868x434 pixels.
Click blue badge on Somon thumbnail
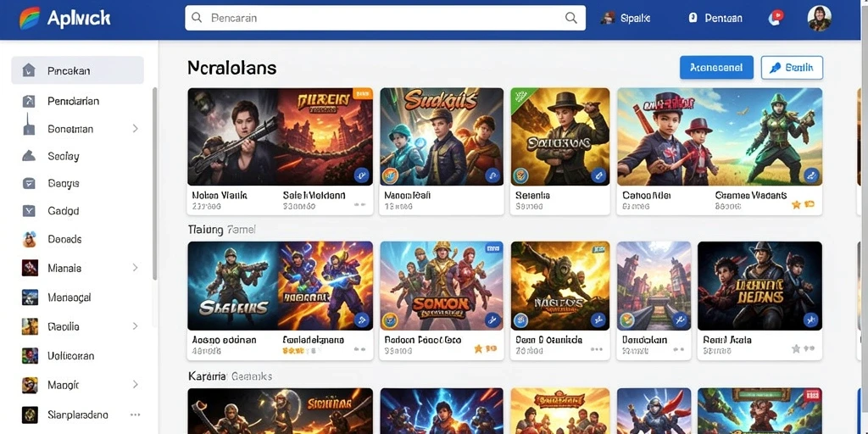492,320
